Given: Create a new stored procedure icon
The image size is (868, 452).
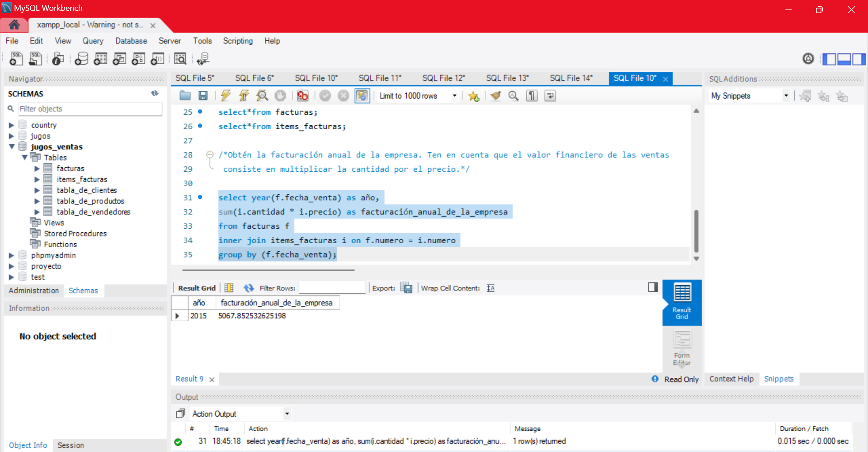Looking at the screenshot, I should click(x=138, y=59).
